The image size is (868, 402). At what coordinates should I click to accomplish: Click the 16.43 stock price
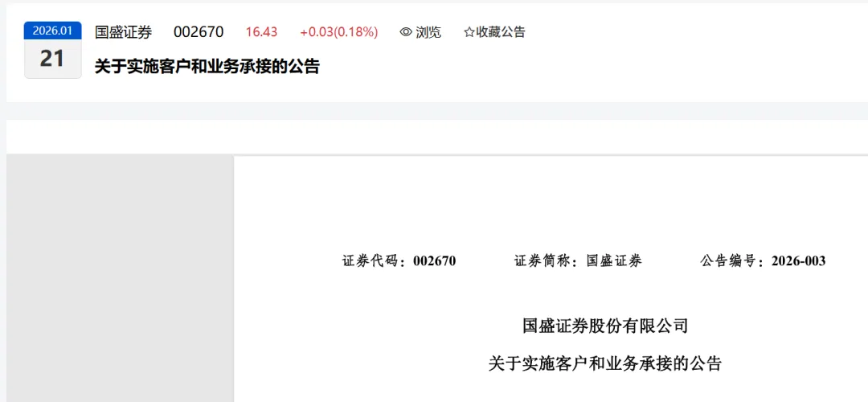[261, 32]
